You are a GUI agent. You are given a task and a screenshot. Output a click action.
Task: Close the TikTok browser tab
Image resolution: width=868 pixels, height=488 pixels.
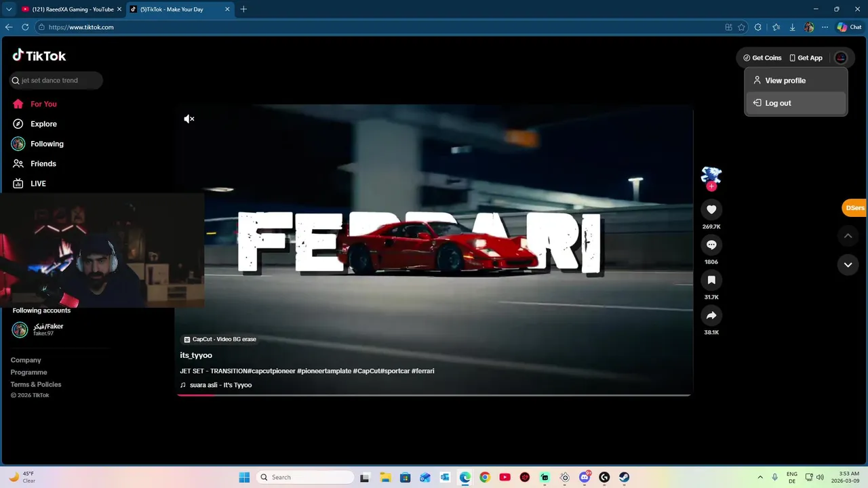pyautogui.click(x=227, y=9)
